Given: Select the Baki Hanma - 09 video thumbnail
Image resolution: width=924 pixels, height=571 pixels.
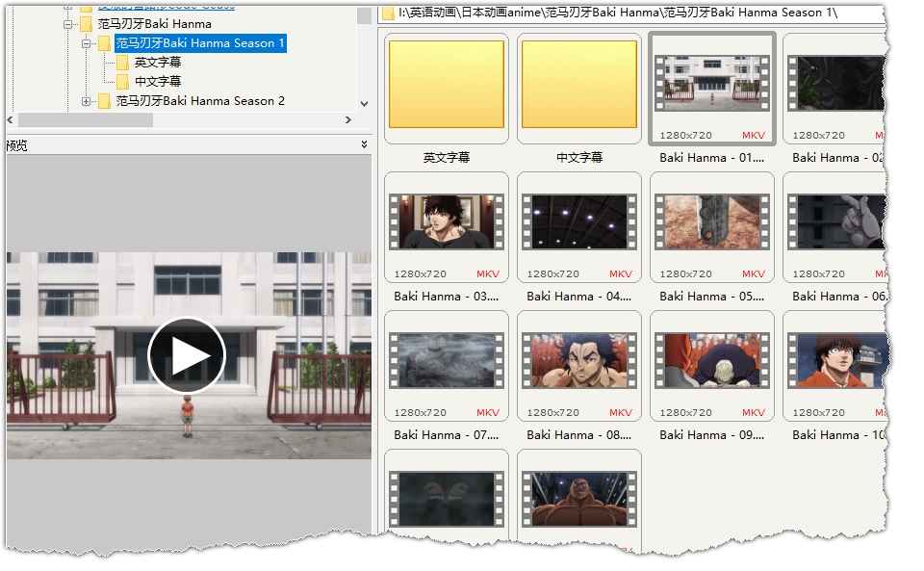Looking at the screenshot, I should click(711, 360).
